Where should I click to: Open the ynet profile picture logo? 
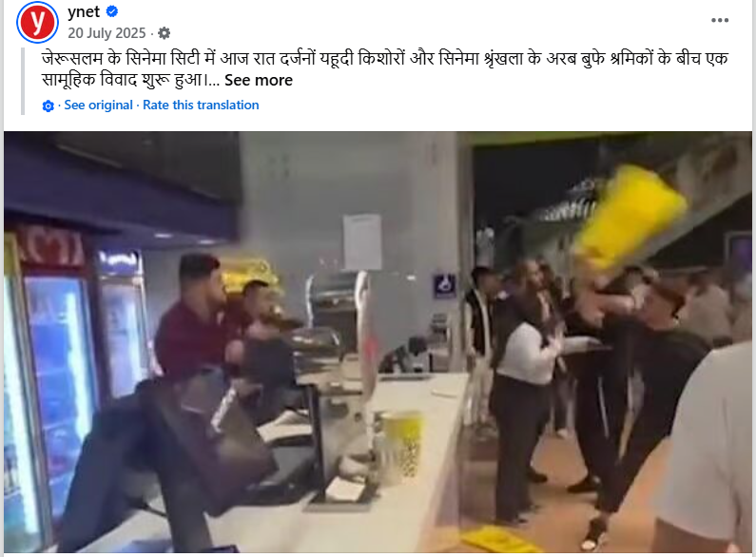[x=38, y=22]
